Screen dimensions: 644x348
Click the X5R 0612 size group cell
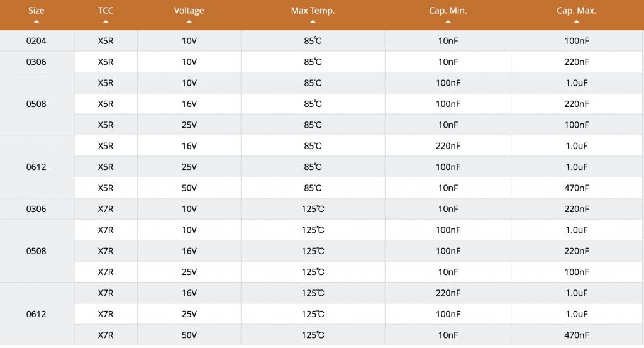click(x=36, y=167)
